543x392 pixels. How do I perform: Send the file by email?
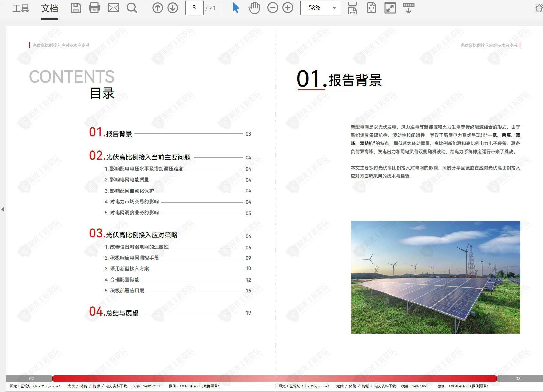point(113,8)
